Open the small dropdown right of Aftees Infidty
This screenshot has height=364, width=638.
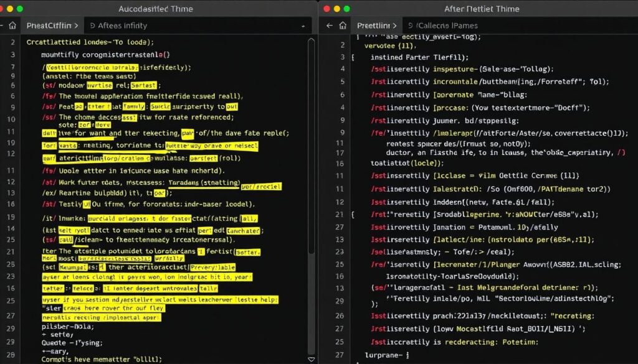[303, 26]
